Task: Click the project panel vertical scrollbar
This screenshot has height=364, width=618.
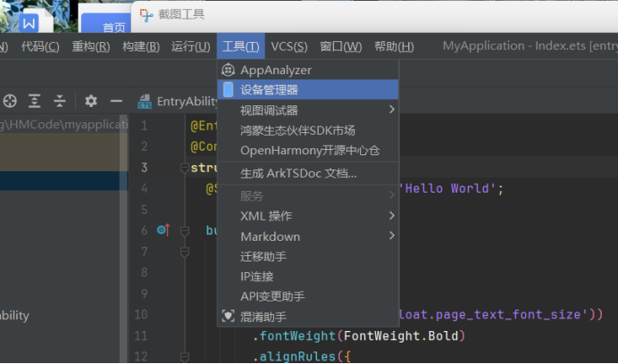Action: click(x=123, y=238)
